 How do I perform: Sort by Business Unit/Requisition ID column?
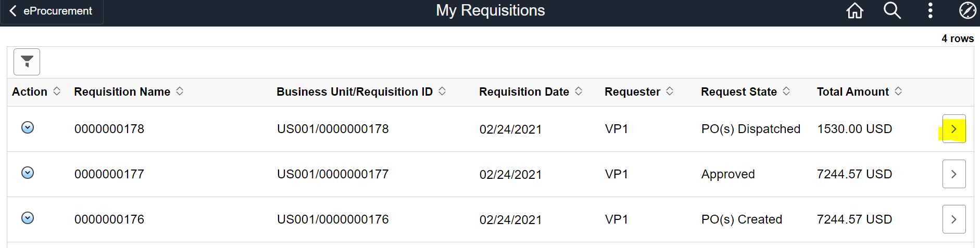coord(442,92)
